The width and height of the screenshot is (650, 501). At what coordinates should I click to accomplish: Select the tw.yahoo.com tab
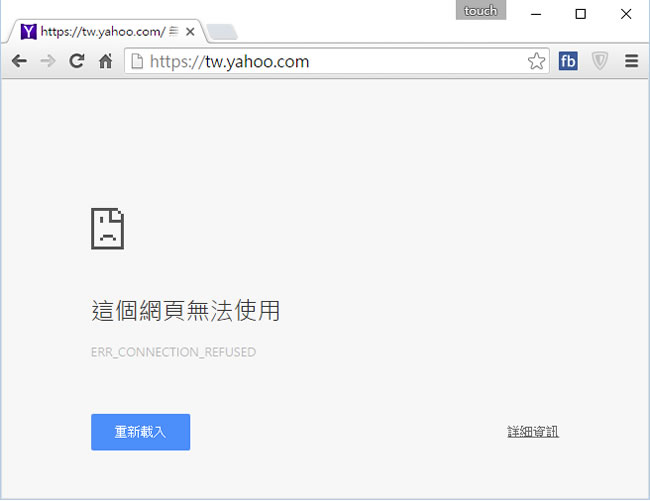click(107, 31)
